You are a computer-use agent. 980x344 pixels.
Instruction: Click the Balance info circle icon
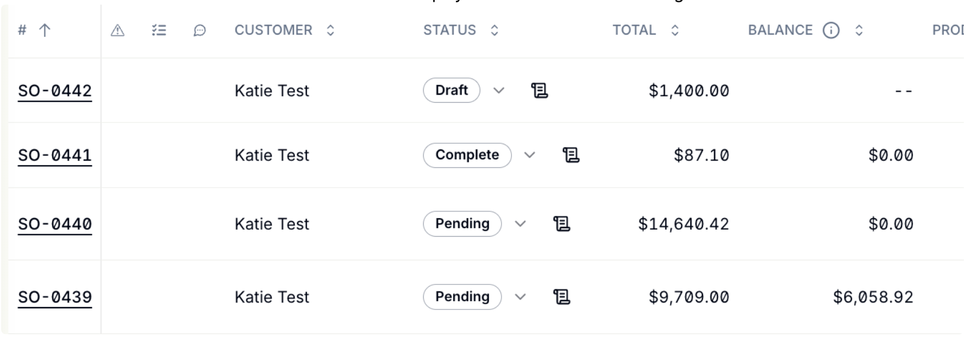click(x=831, y=30)
